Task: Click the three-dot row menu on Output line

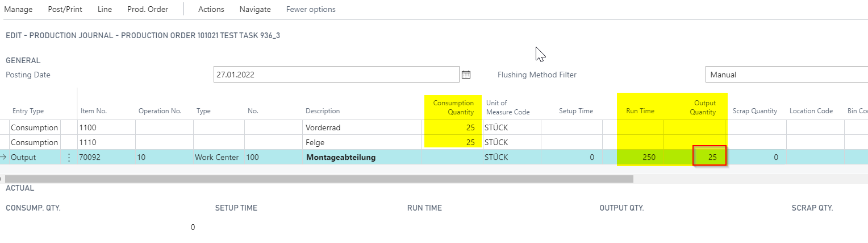Action: tap(69, 158)
